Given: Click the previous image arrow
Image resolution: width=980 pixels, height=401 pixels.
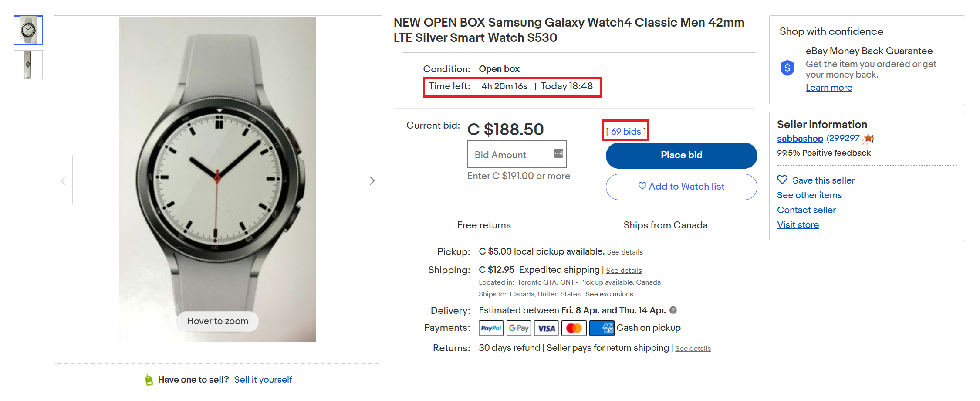Looking at the screenshot, I should tap(64, 180).
